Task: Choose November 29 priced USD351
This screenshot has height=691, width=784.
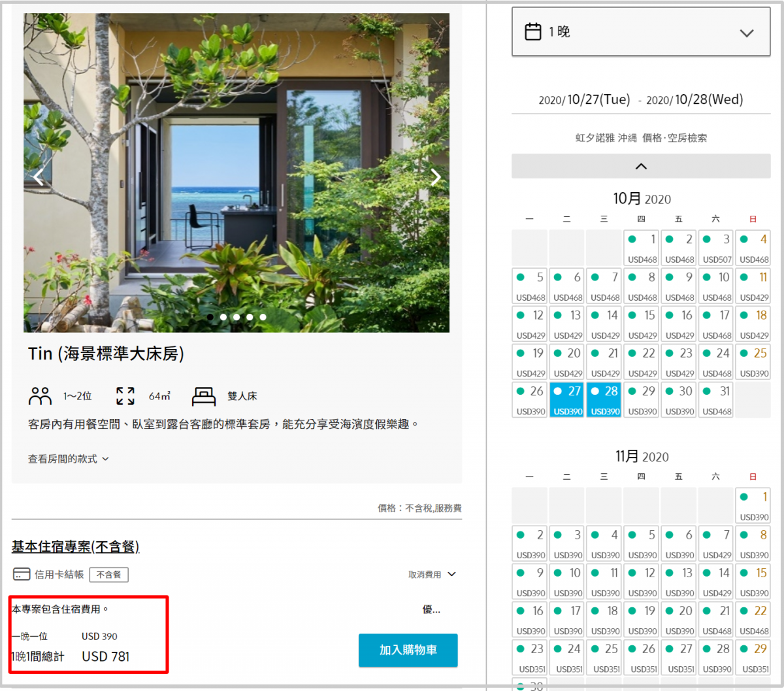Action: click(x=753, y=657)
